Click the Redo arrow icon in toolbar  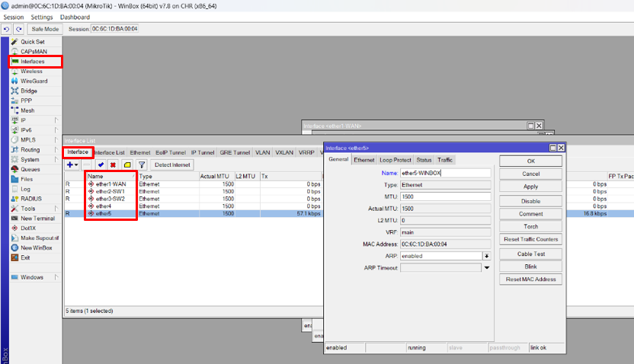(x=18, y=29)
